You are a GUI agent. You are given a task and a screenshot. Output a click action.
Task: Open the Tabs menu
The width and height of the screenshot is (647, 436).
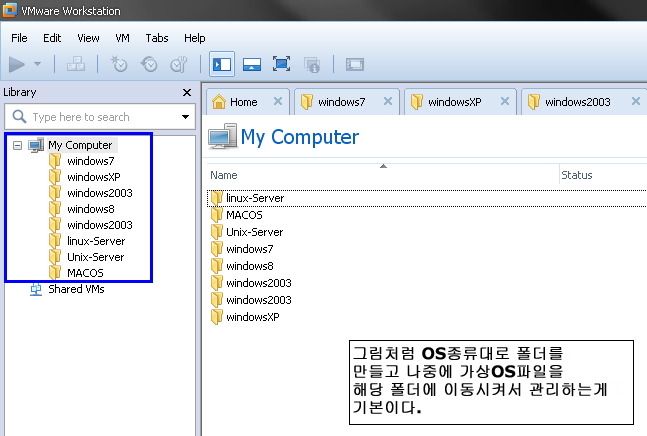(x=157, y=38)
